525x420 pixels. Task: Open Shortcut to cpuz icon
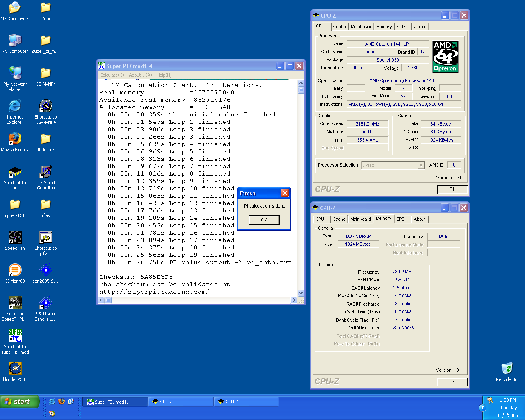click(x=15, y=177)
